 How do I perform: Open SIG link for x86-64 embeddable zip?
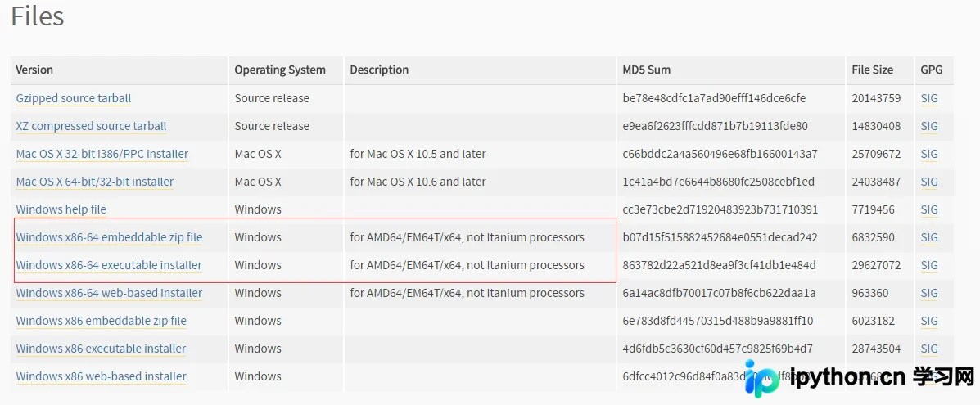[928, 237]
